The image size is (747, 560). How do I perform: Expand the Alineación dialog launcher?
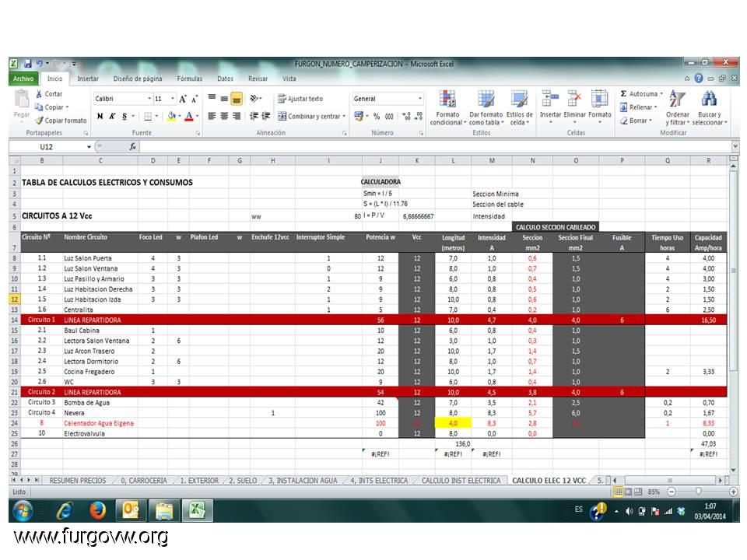(x=345, y=133)
